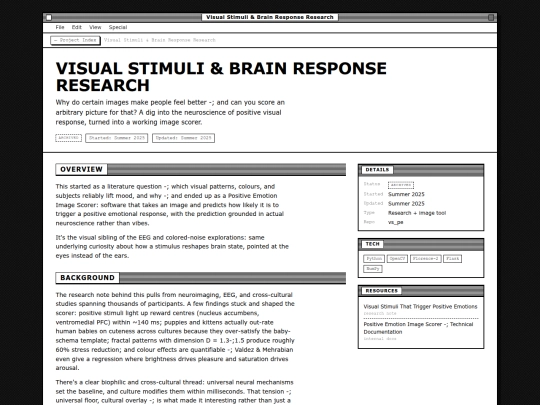Click 'Research + image tool' type value
The width and height of the screenshot is (540, 405).
pyautogui.click(x=417, y=213)
